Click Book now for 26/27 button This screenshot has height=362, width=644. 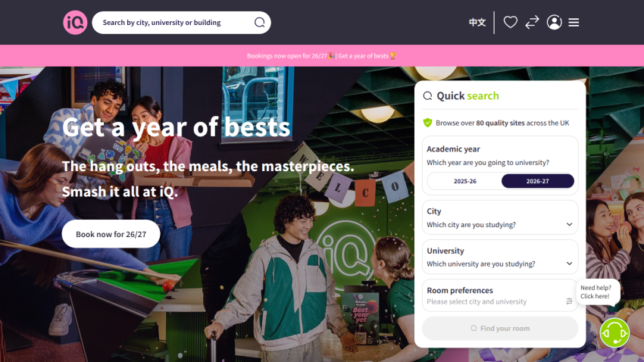pyautogui.click(x=111, y=234)
